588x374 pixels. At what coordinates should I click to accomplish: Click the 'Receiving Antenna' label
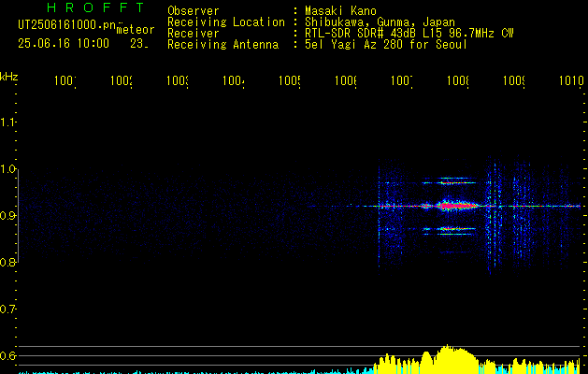[222, 45]
